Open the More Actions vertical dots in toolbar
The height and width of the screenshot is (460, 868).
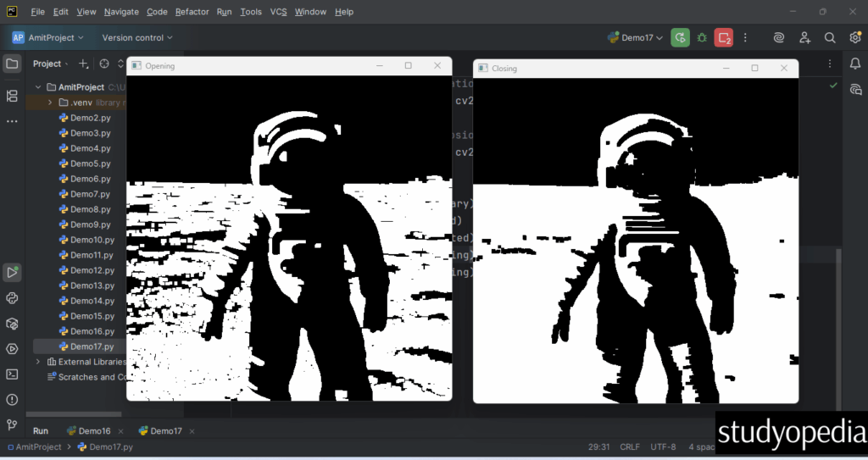click(745, 37)
